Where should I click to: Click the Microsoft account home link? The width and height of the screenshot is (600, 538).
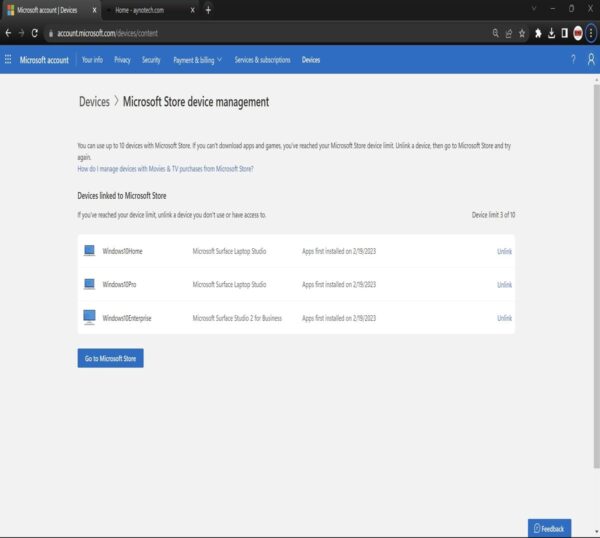tap(44, 60)
